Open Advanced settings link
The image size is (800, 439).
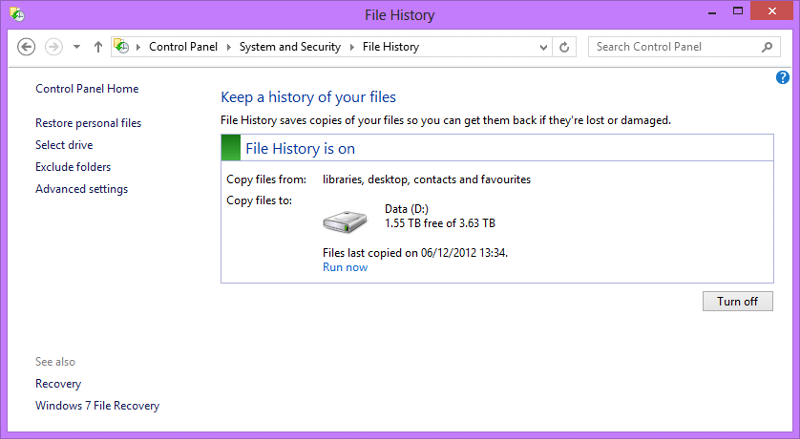tap(82, 189)
